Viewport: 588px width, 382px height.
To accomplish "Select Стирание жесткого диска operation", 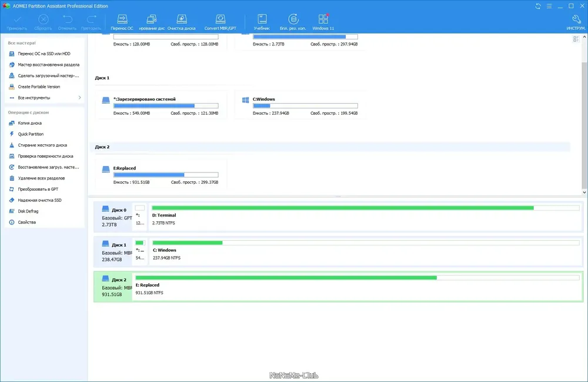I will pos(42,145).
